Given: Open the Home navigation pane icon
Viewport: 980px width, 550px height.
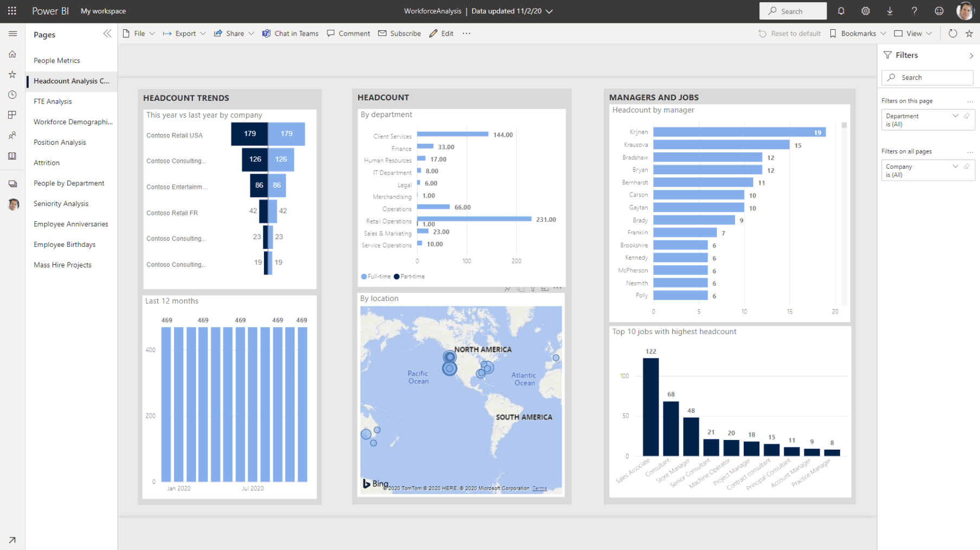Looking at the screenshot, I should pyautogui.click(x=12, y=54).
